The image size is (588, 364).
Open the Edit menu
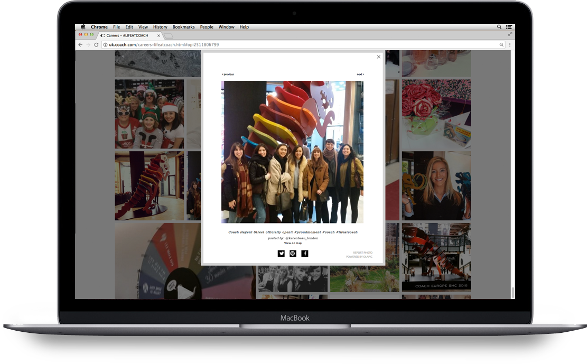129,27
